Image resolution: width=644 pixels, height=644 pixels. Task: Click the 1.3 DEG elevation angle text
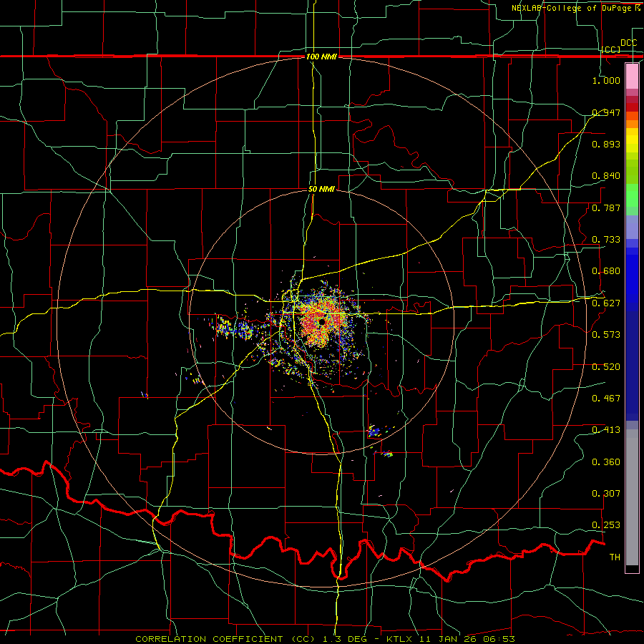343,639
